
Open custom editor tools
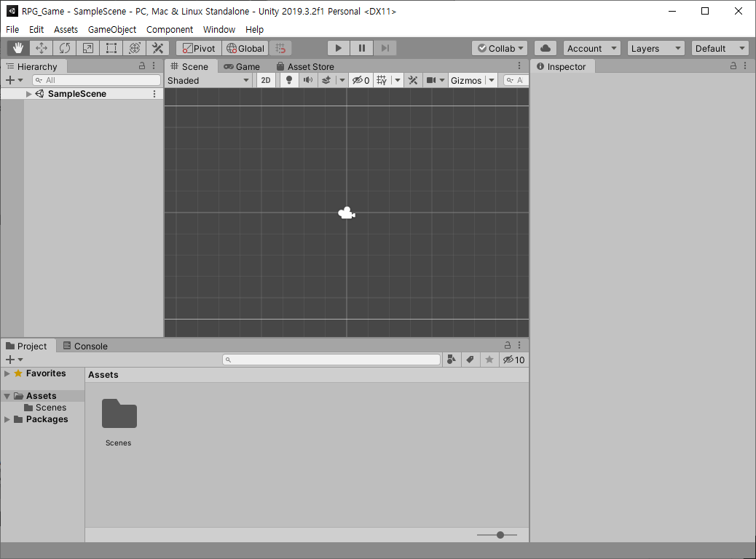[157, 48]
